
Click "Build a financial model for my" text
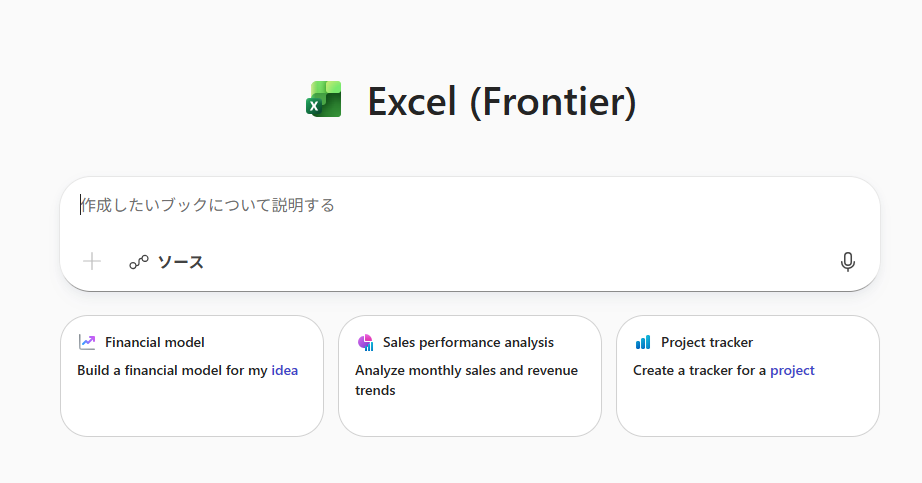click(172, 370)
